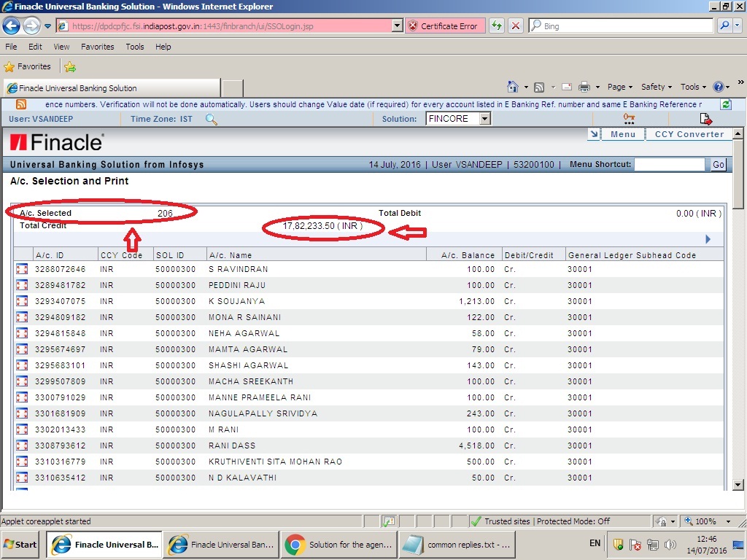Click row icon for MONA R SAINANI

[21, 317]
